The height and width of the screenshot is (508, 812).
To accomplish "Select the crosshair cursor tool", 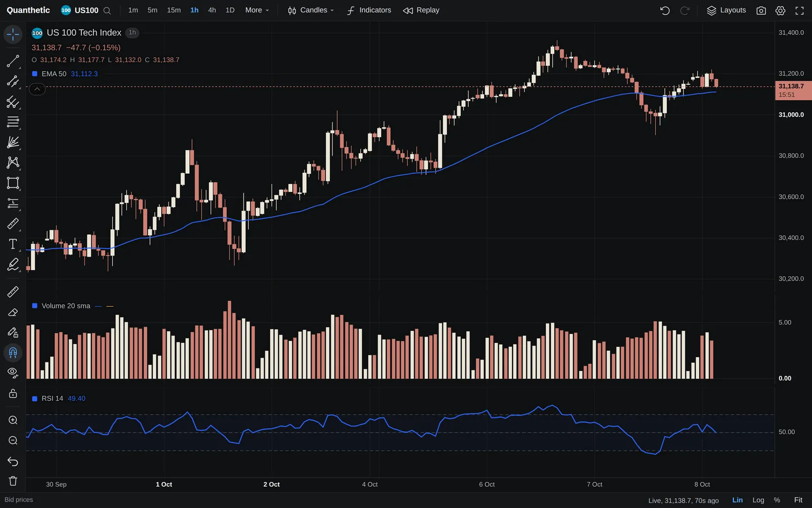I will 13,35.
